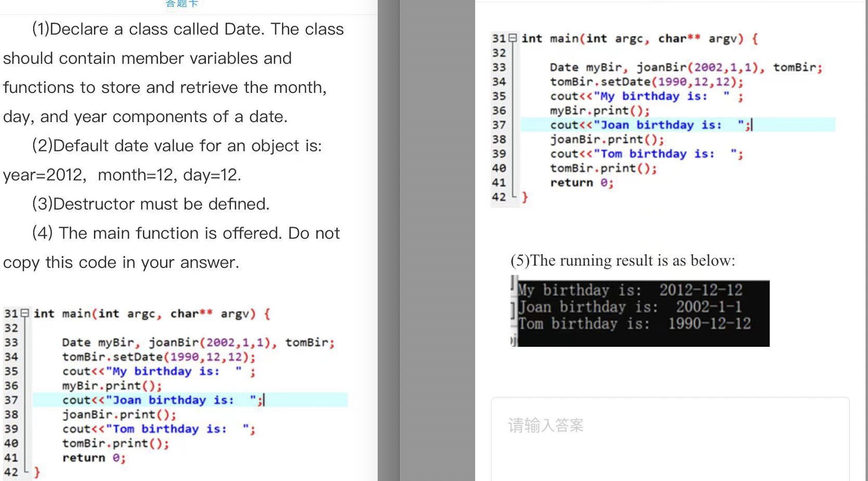Click the heading "(5)The running result is as below:"
868x481 pixels.
623,261
